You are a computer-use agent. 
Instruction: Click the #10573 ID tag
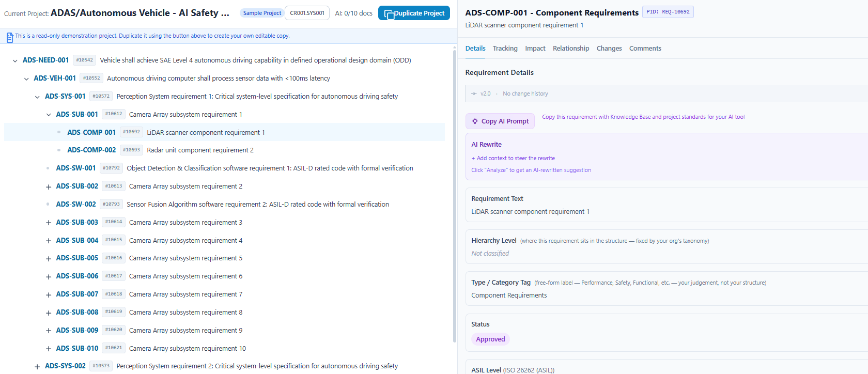[101, 366]
